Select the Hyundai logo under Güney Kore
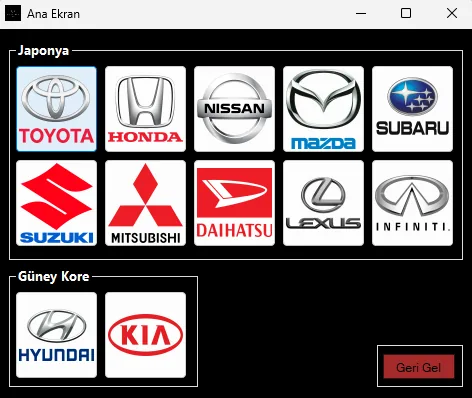 pyautogui.click(x=57, y=335)
